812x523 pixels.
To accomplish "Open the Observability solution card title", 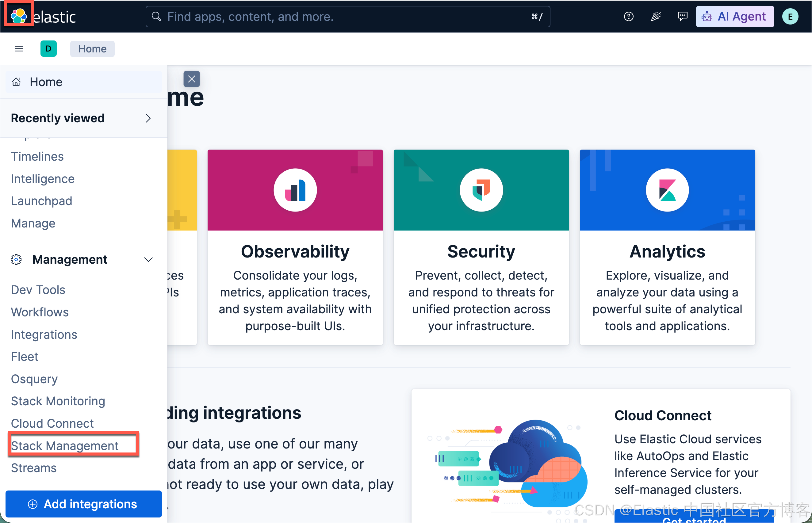I will [295, 252].
